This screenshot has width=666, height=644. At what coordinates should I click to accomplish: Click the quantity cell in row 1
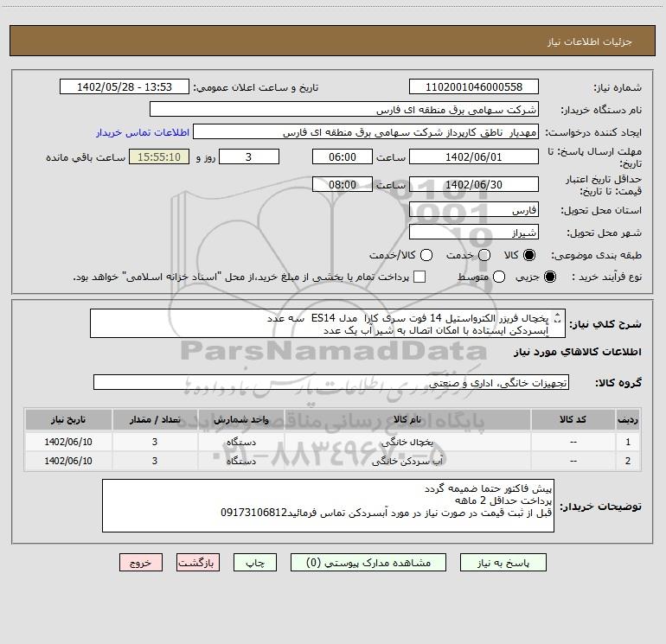tap(155, 442)
